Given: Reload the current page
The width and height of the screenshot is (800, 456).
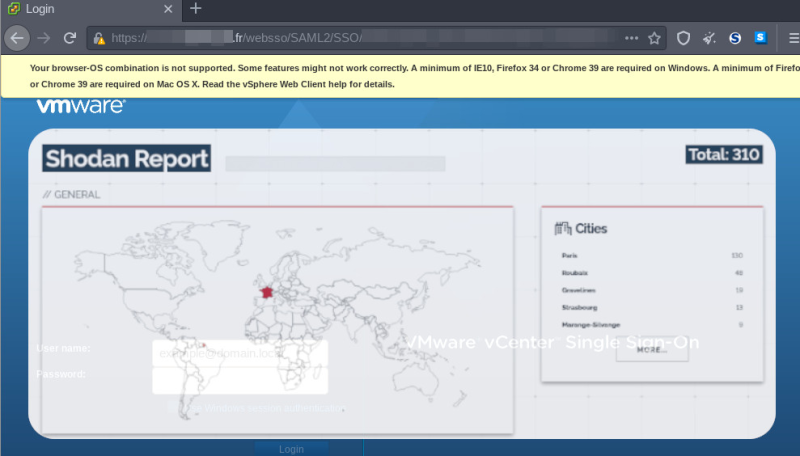Looking at the screenshot, I should [x=70, y=38].
